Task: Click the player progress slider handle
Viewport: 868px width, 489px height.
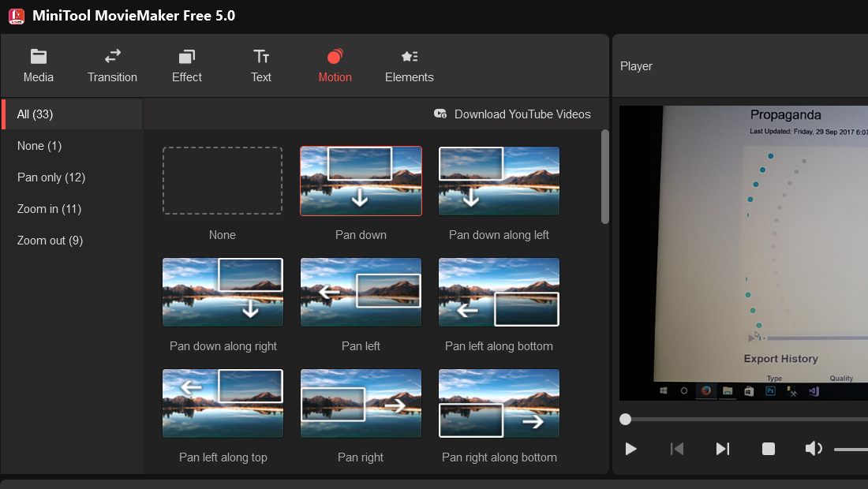Action: coord(625,420)
